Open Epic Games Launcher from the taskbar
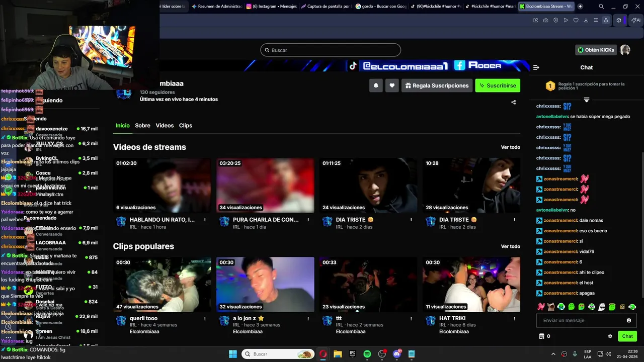Image resolution: width=644 pixels, height=362 pixels. (353, 354)
